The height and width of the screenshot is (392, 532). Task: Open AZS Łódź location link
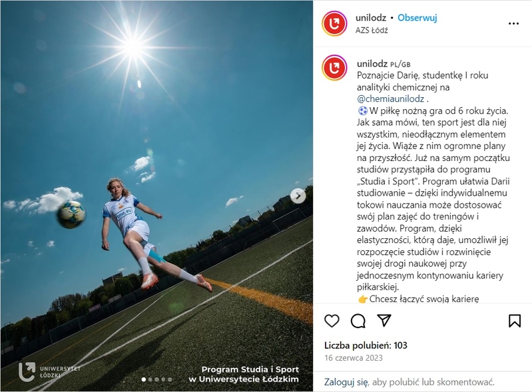(372, 30)
